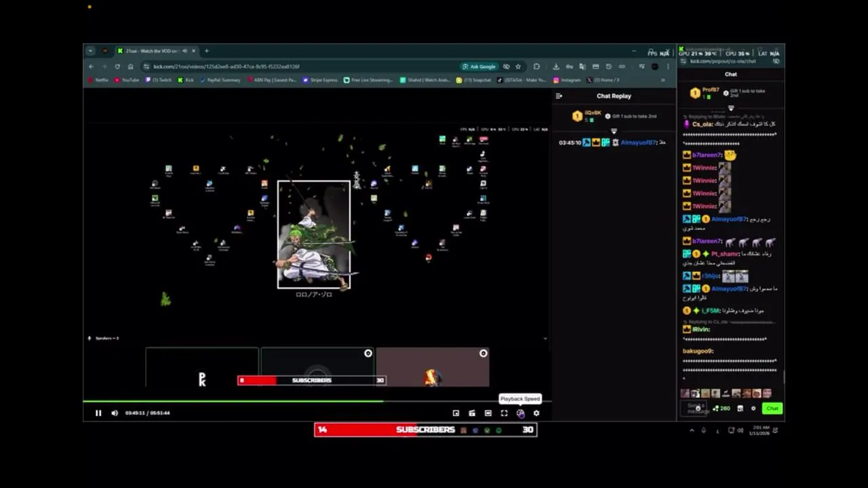Open the Playback Speed control
The height and width of the screenshot is (488, 868).
click(x=520, y=413)
